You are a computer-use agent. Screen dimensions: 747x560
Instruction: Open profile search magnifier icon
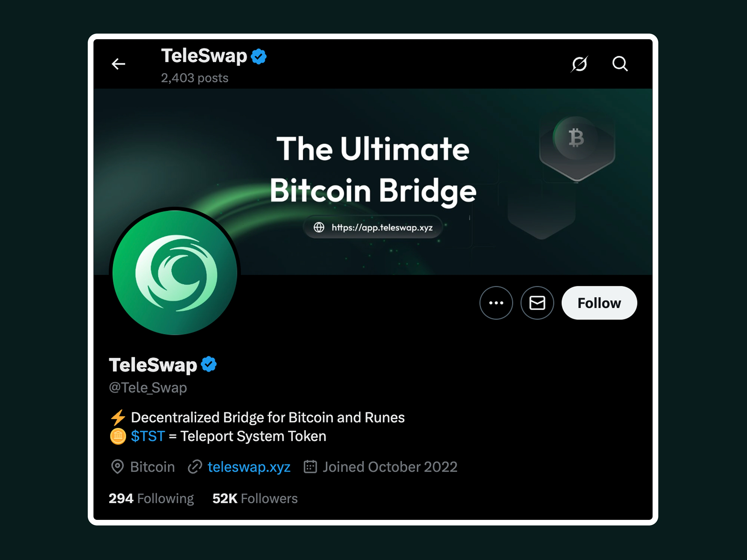pos(620,64)
